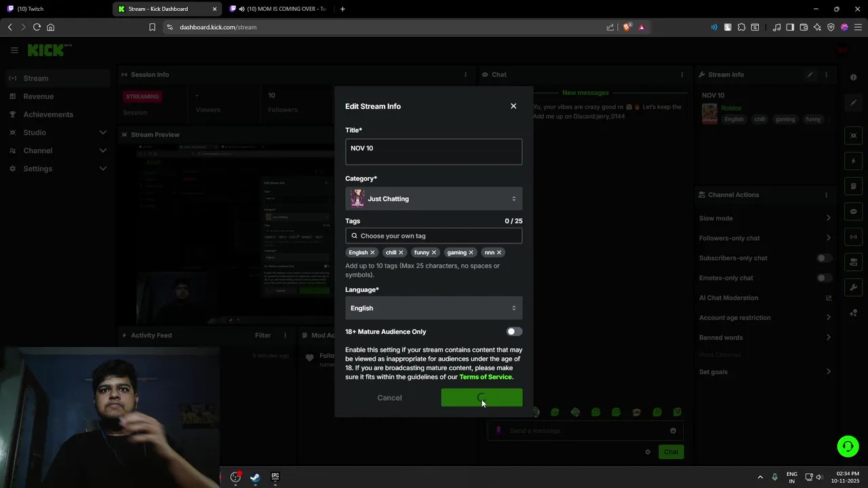Click the Title field containing NOV 10

point(434,152)
